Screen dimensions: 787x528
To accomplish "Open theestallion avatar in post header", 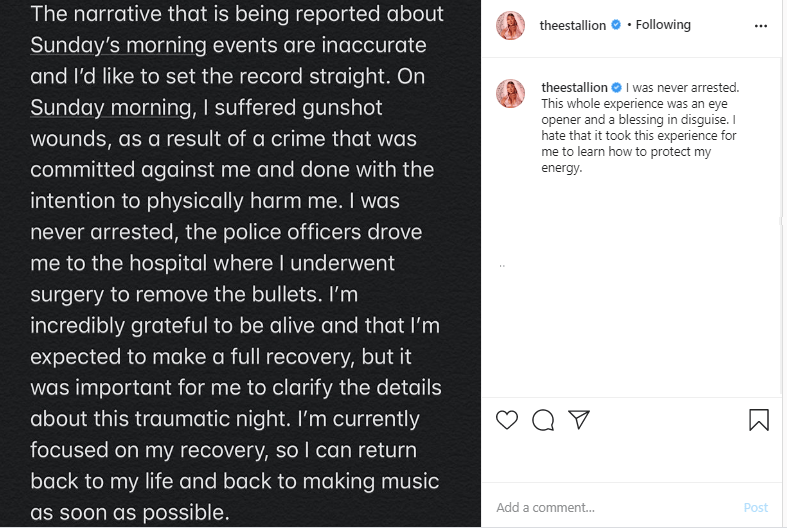I will coord(511,25).
